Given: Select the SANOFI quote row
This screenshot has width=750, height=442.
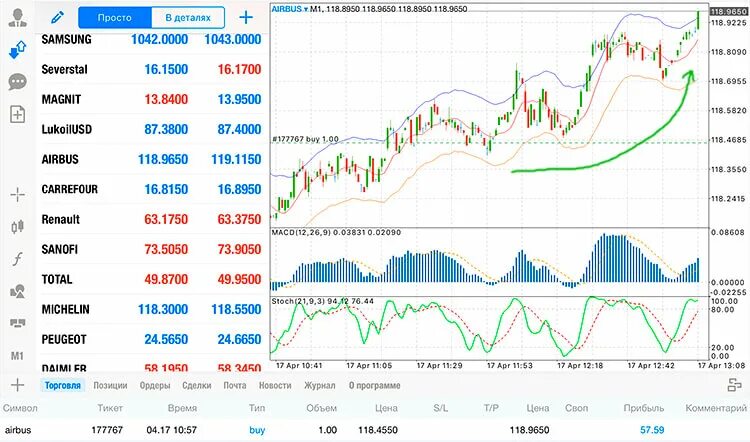Looking at the screenshot, I should [x=152, y=250].
